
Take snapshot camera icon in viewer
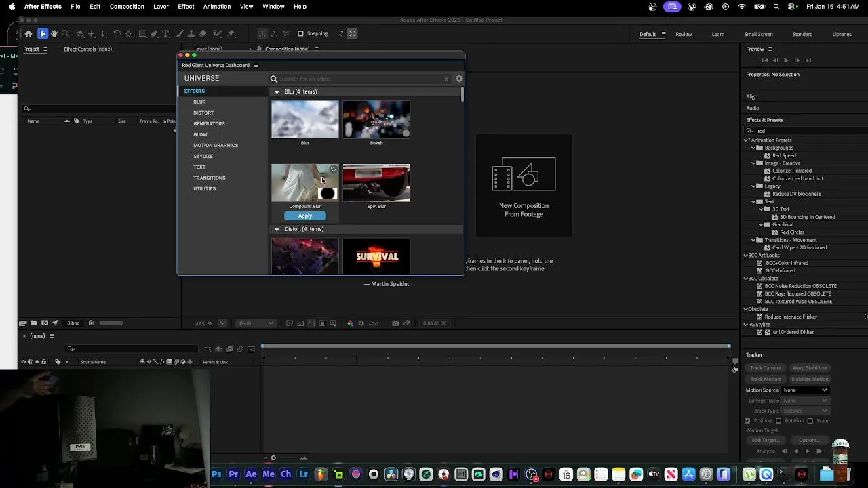click(x=395, y=323)
